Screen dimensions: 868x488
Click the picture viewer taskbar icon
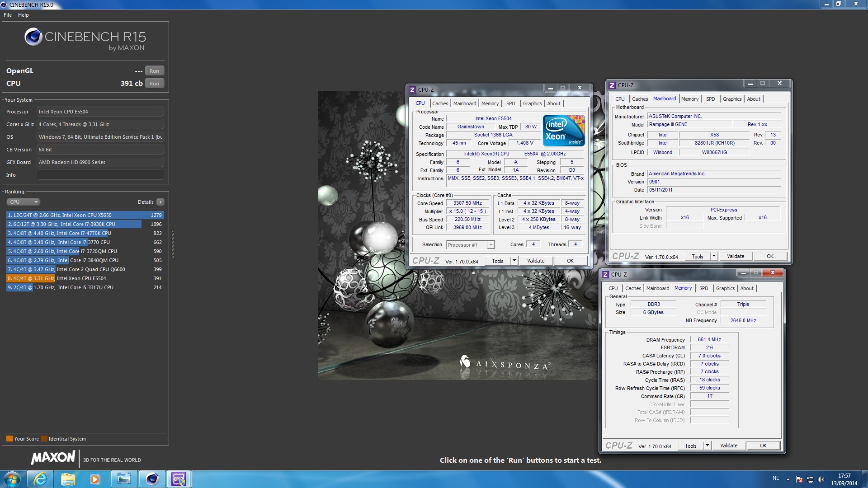[124, 479]
